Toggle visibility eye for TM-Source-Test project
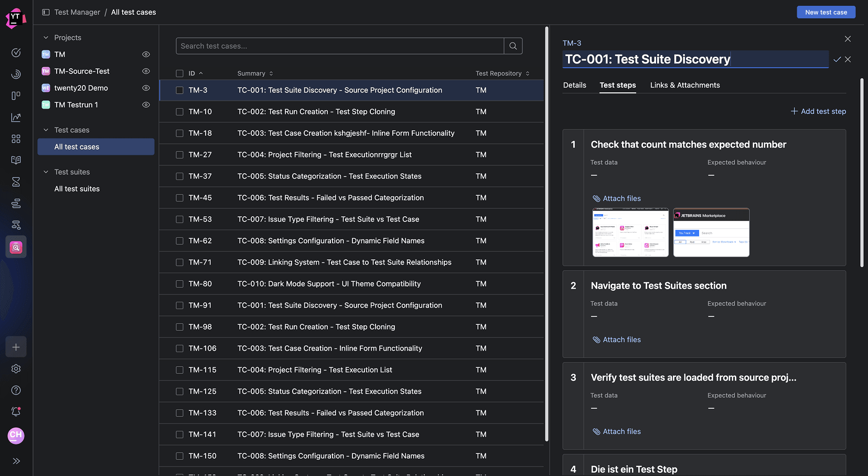This screenshot has height=476, width=868. click(146, 71)
